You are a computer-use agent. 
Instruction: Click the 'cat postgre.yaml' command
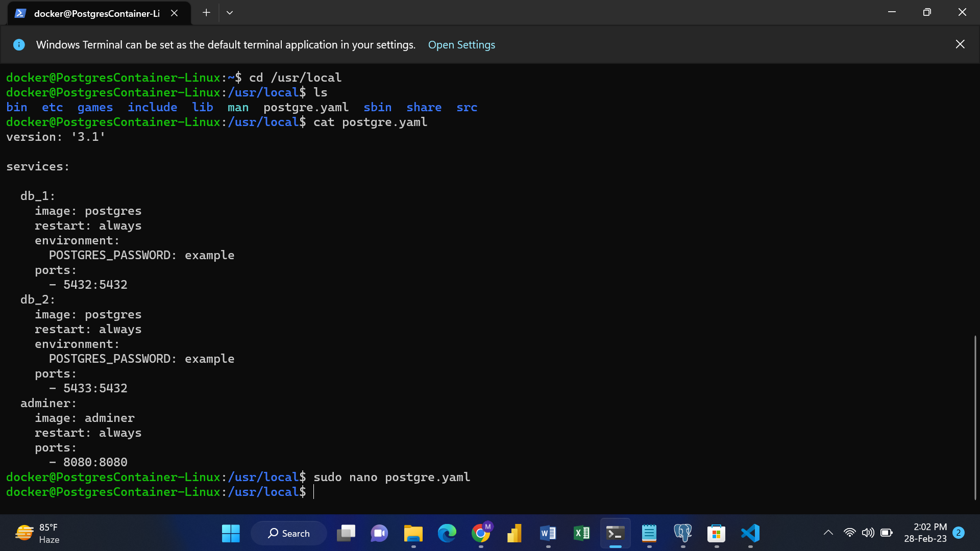click(371, 122)
